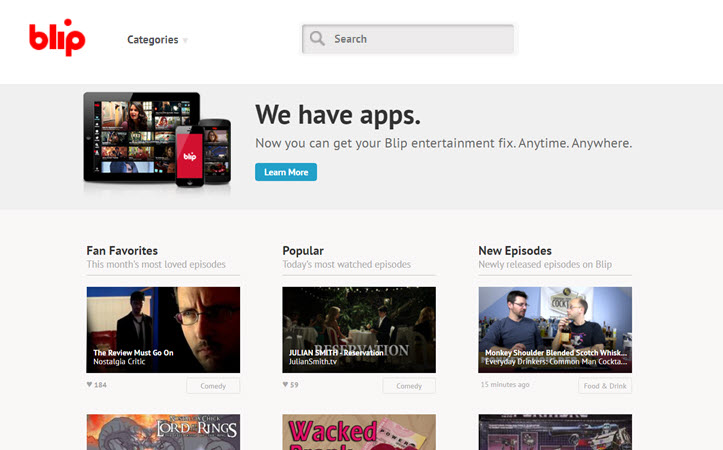Viewport: 723px width, 450px height.
Task: Click the heart icon next to 184
Action: [89, 384]
